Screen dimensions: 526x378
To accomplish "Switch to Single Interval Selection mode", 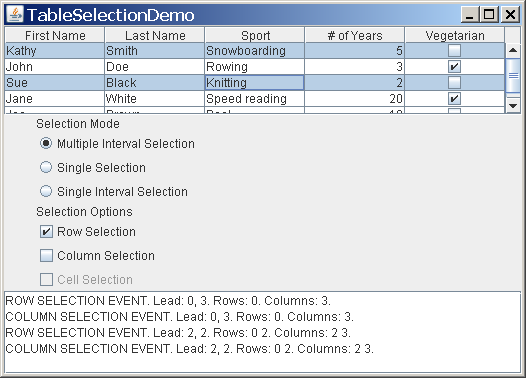I will 46,192.
